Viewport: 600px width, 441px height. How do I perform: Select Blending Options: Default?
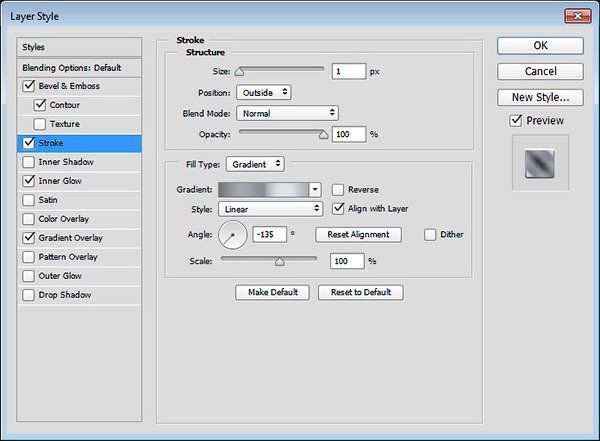click(79, 68)
